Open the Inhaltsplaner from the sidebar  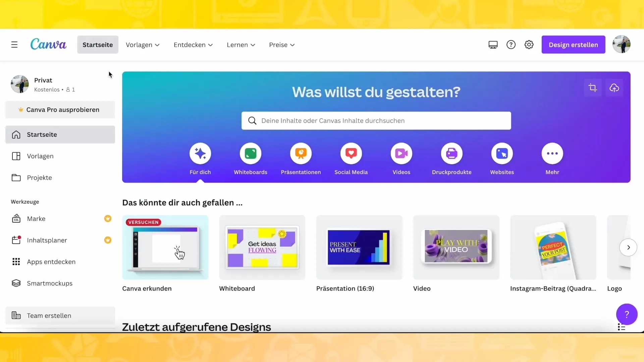pyautogui.click(x=47, y=240)
